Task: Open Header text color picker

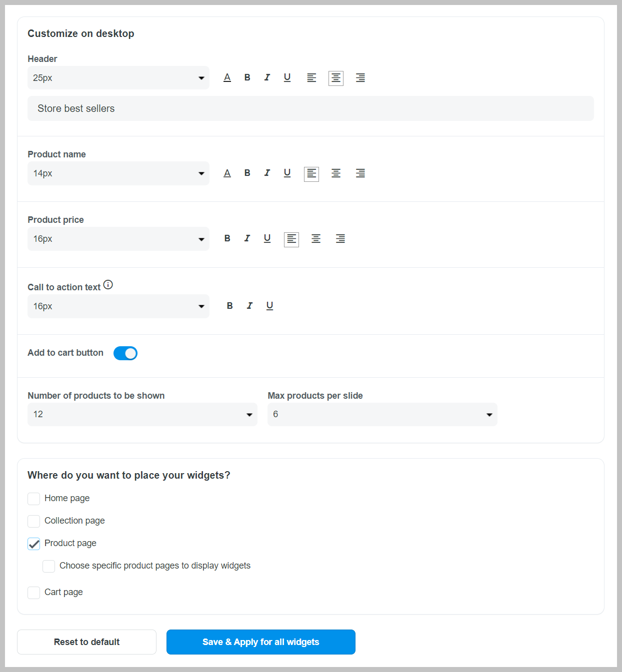Action: (227, 77)
